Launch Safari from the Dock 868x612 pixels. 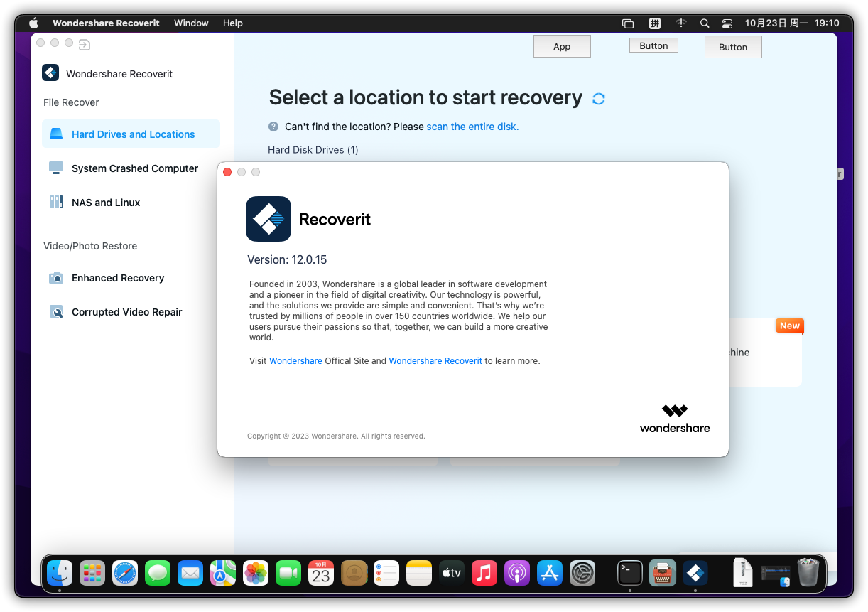[125, 572]
